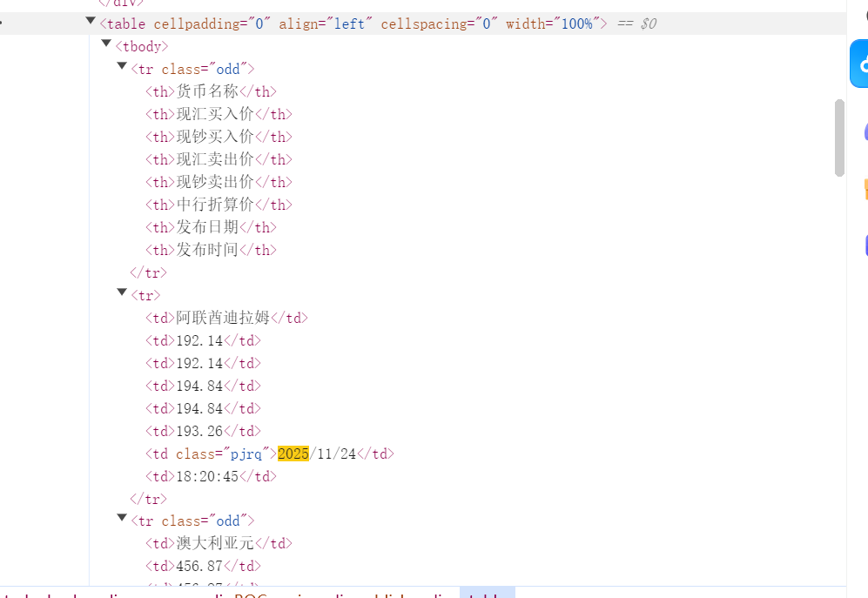The height and width of the screenshot is (598, 868).
Task: Select the tbody opening tag text
Action: [142, 46]
